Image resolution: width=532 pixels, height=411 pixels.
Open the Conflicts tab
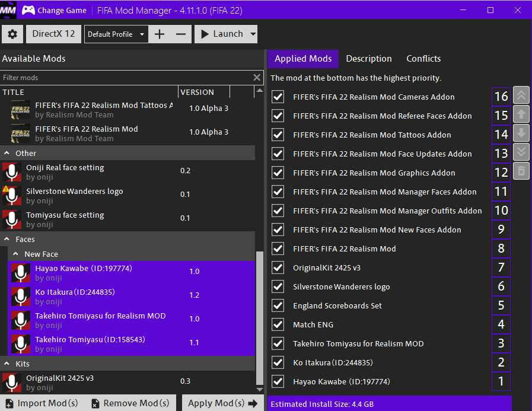pyautogui.click(x=423, y=59)
